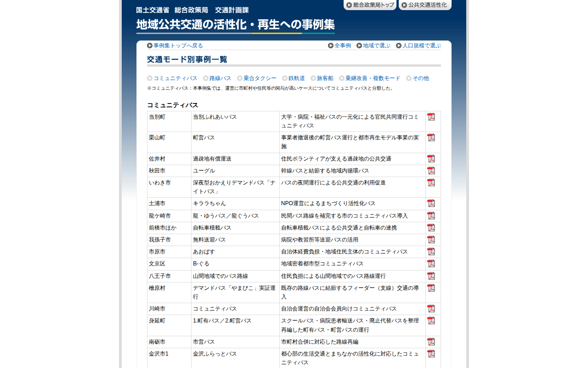This screenshot has width=588, height=368.
Task: Select the 檜原村 cell
Action: (169, 293)
